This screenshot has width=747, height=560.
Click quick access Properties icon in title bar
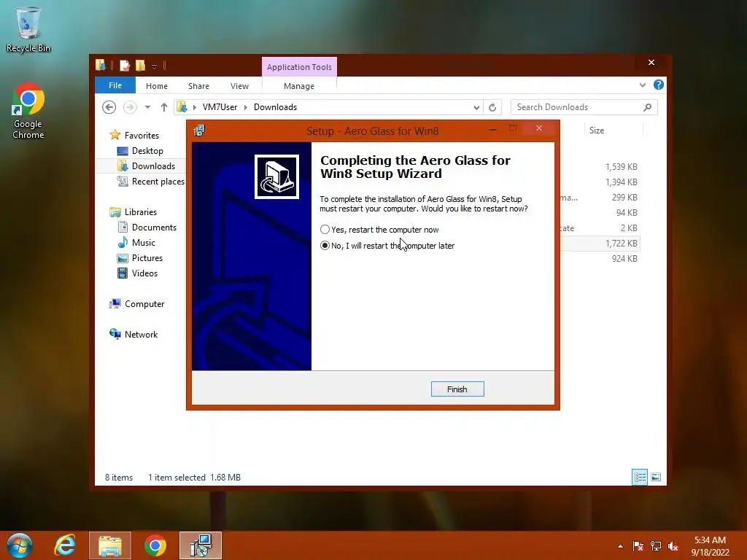[x=125, y=66]
